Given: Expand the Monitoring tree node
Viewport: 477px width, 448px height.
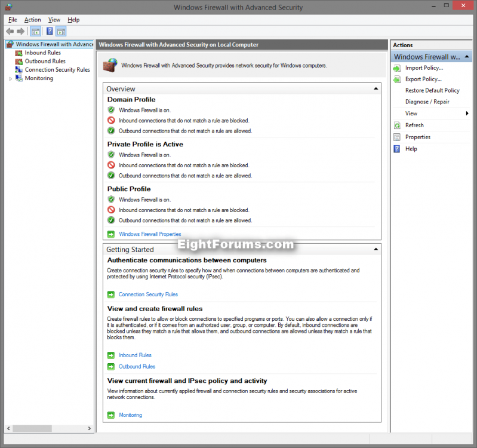Looking at the screenshot, I should [11, 79].
